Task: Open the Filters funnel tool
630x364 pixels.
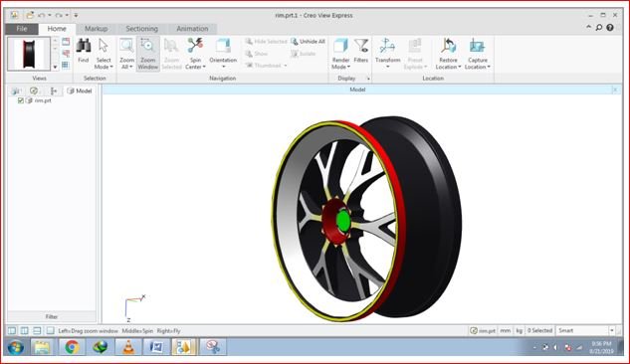Action: pyautogui.click(x=361, y=46)
